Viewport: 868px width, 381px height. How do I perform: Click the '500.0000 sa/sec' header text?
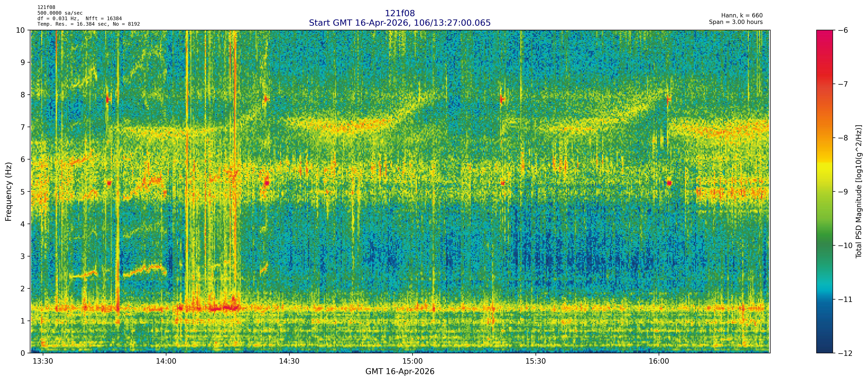60,13
